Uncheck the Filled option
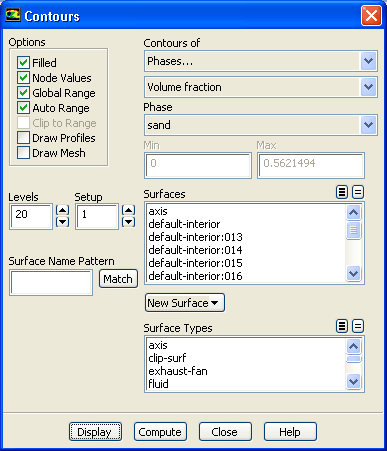This screenshot has width=387, height=451. pyautogui.click(x=23, y=63)
